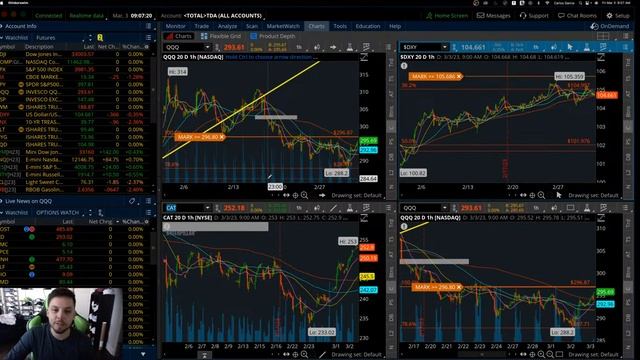Image resolution: width=640 pixels, height=360 pixels.
Task: Open the SDXY chart symbol dropdown
Action: [x=444, y=47]
